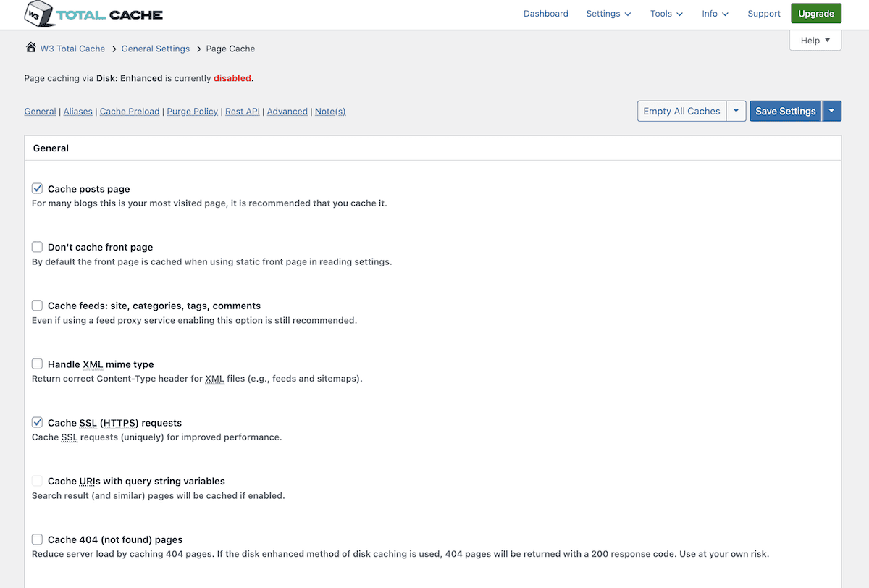Click the green Upgrade button
Image resolution: width=869 pixels, height=588 pixels.
pos(816,14)
